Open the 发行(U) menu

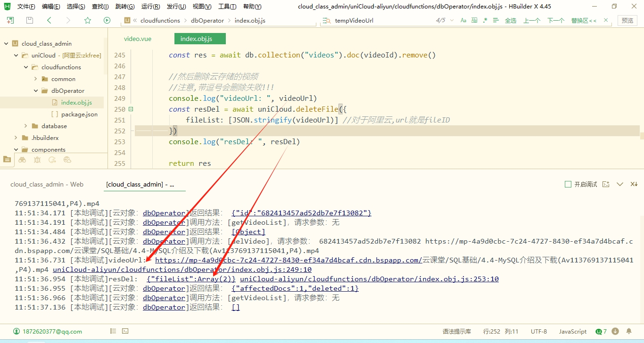[x=176, y=7]
